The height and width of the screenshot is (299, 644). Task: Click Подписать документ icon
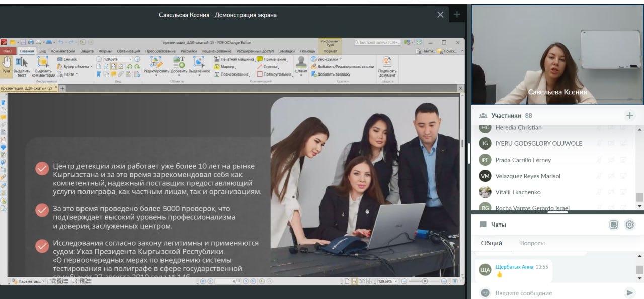387,66
